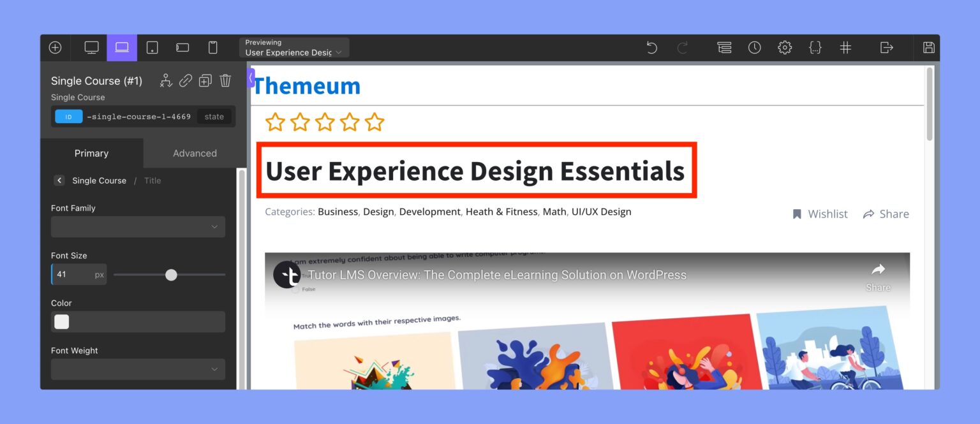Click the state button next to the element ID
Screen dimensions: 980x424
coord(214,116)
